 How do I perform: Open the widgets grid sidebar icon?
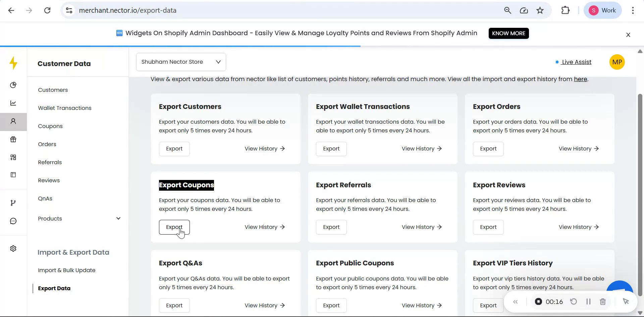(13, 157)
